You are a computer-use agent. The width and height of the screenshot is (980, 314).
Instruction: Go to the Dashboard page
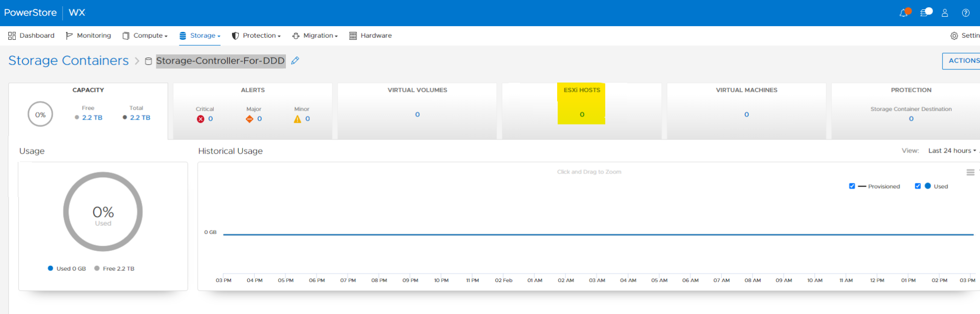[31, 36]
